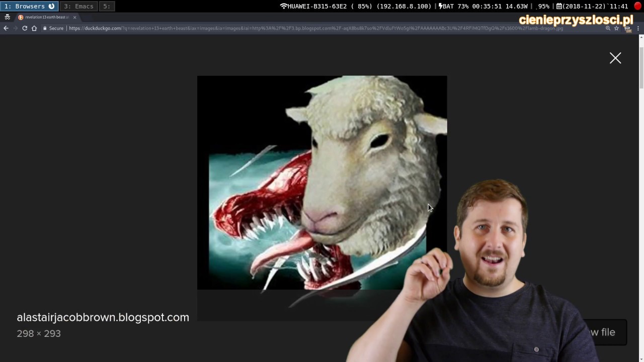Bookmark this page with the star icon

[616, 28]
